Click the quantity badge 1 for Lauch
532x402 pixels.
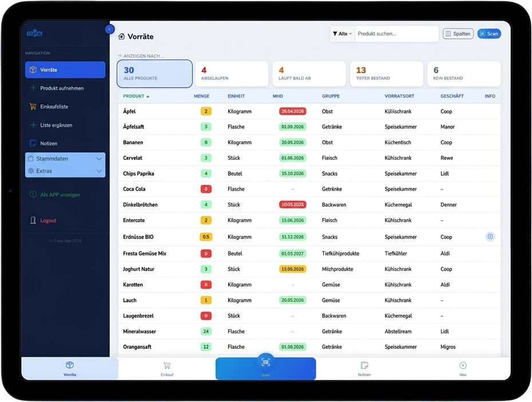click(x=206, y=301)
